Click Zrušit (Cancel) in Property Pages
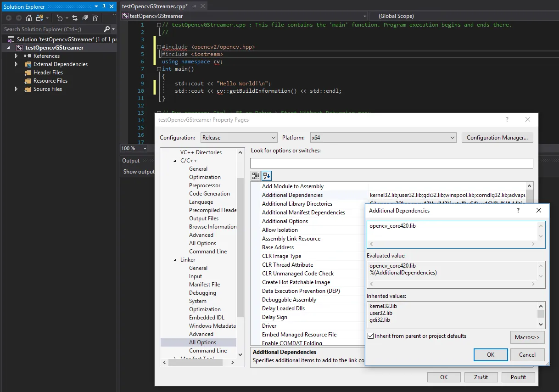This screenshot has width=559, height=392. click(x=481, y=377)
